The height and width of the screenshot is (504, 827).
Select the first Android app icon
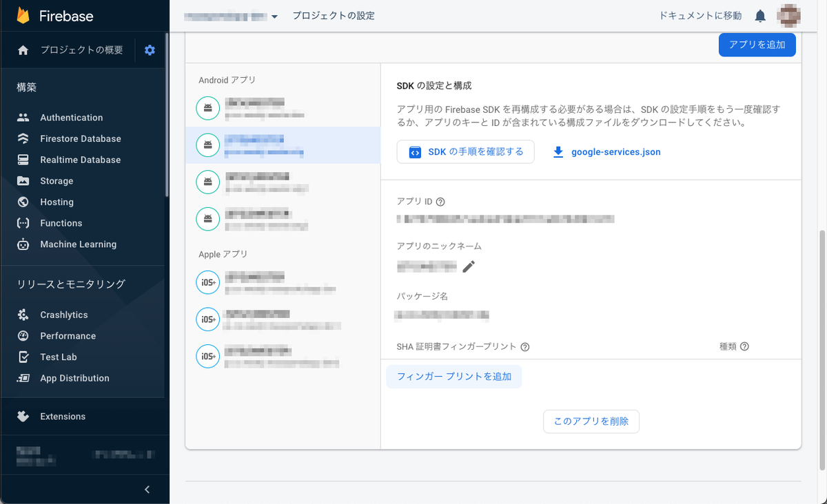[x=208, y=107]
